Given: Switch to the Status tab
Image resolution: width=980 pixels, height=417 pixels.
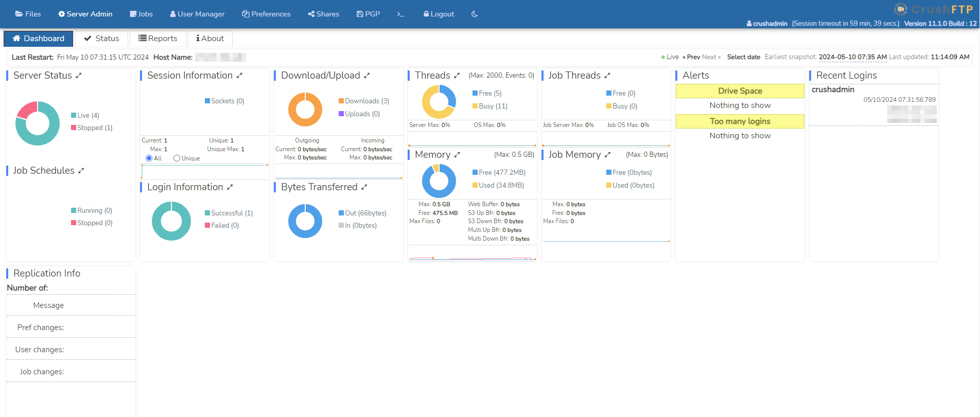Looking at the screenshot, I should 101,39.
